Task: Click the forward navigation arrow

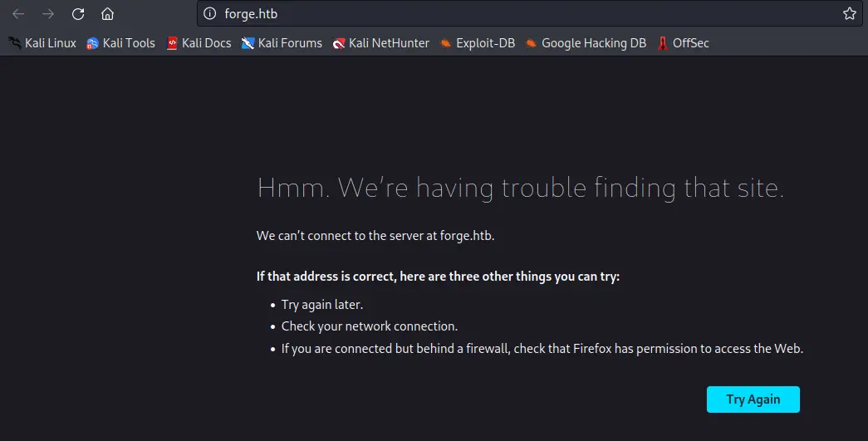Action: point(48,14)
